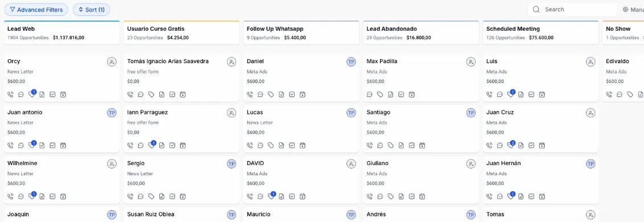The width and height of the screenshot is (644, 222).
Task: Click the Search opportunities input field
Action: pyautogui.click(x=572, y=10)
